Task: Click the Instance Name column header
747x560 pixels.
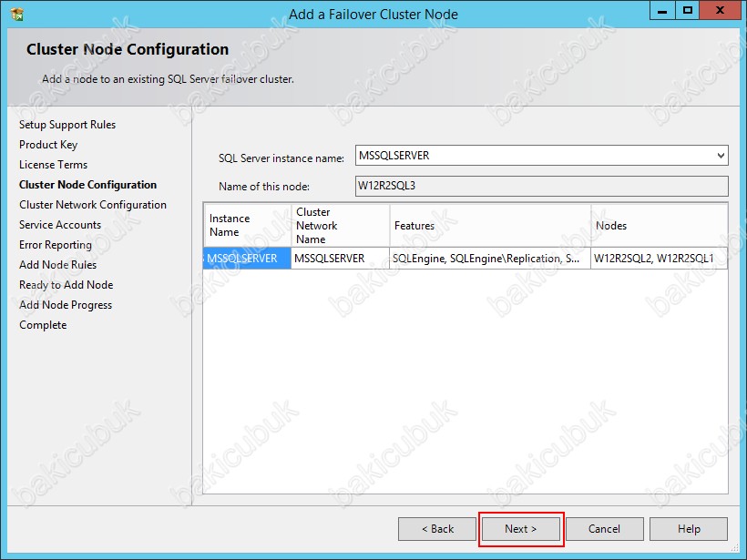Action: 248,225
